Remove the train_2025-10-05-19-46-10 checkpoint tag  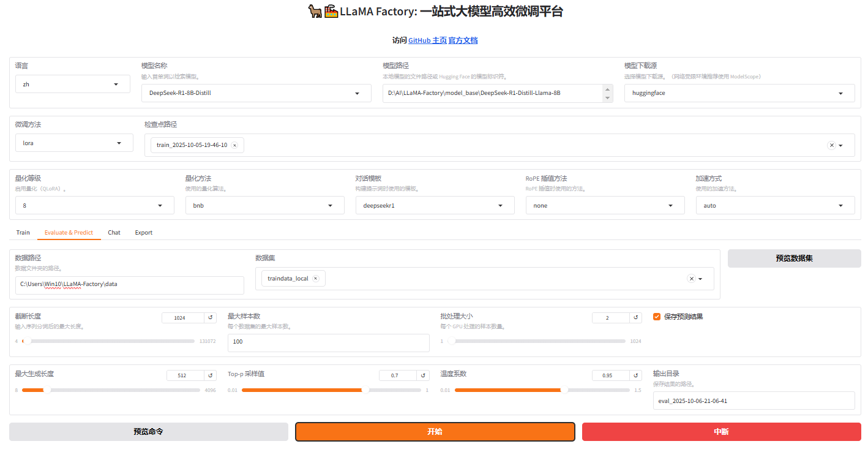234,145
